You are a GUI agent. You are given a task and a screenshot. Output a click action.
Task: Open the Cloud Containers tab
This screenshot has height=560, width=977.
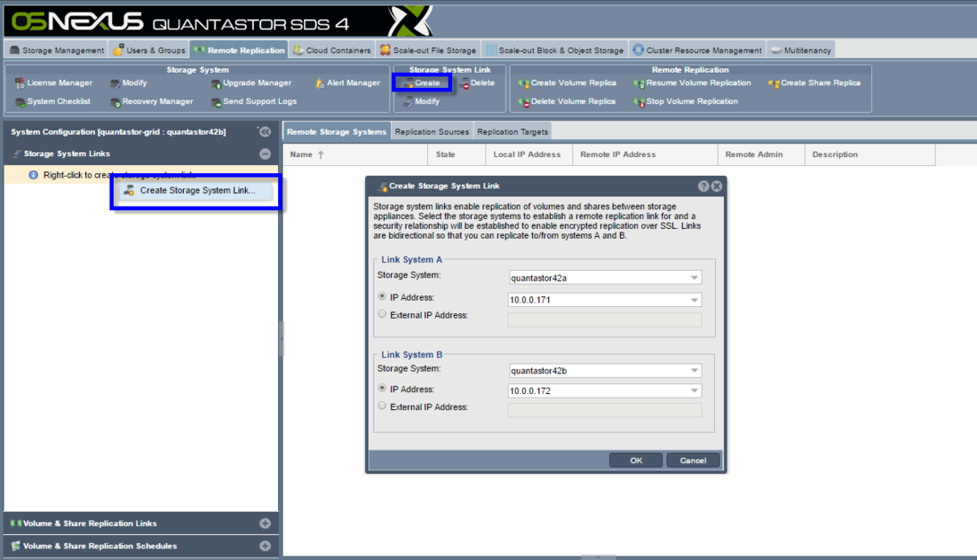[332, 51]
